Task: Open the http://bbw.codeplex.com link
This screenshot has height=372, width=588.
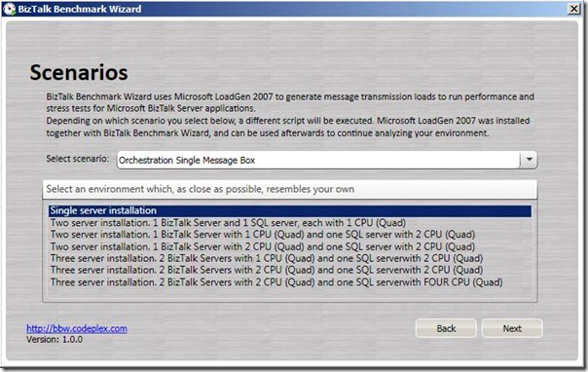Action: (77, 328)
